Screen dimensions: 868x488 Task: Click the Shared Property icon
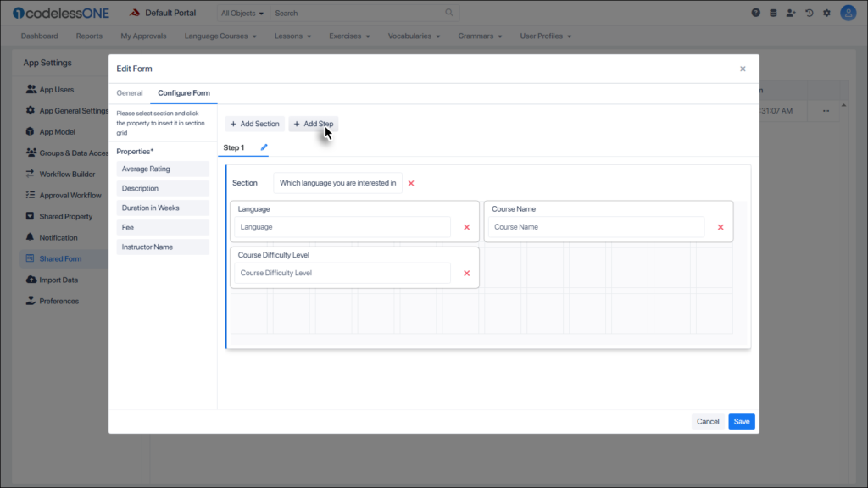click(30, 216)
